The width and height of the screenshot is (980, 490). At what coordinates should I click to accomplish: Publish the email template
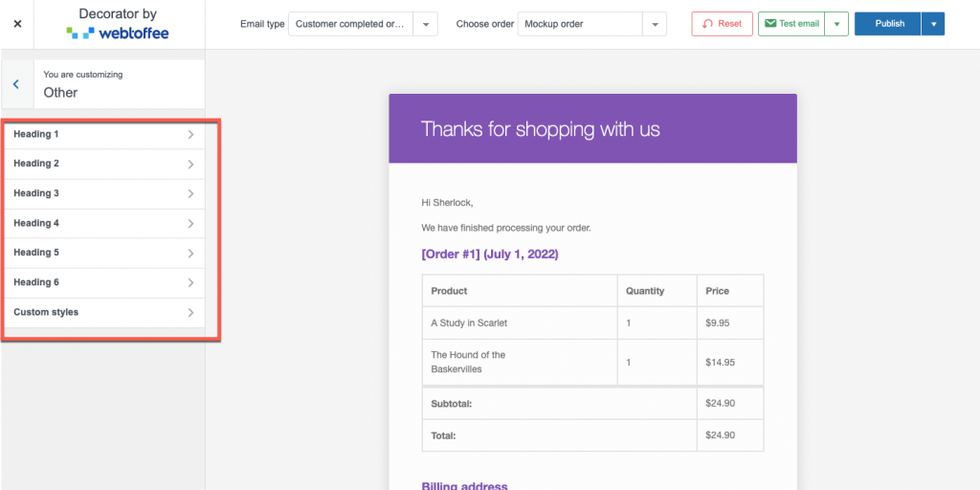tap(888, 24)
